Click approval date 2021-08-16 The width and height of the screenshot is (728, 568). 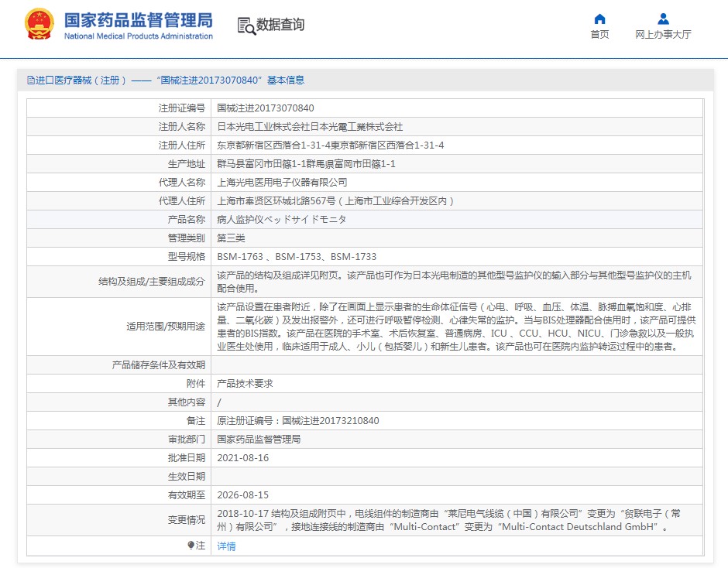(243, 457)
